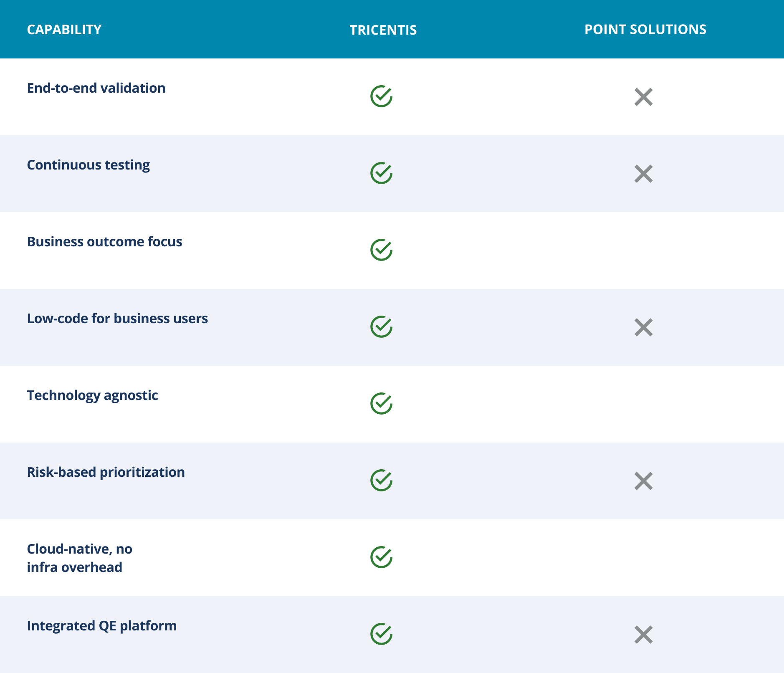Select the End-to-end validation label

coord(96,88)
